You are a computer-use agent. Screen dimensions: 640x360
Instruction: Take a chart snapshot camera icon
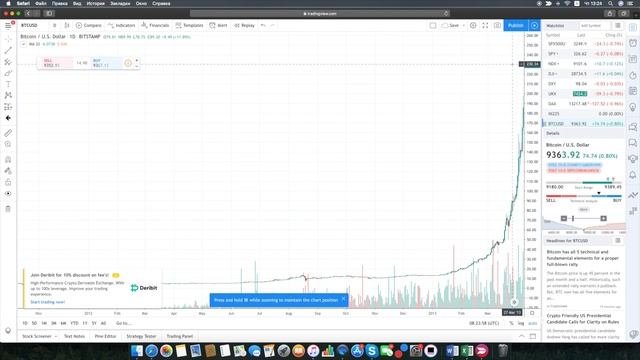[497, 25]
